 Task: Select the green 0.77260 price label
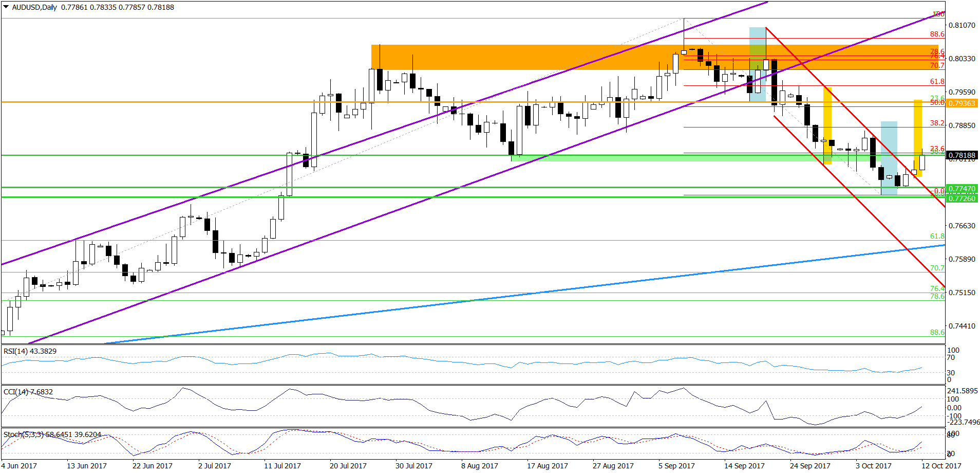(x=962, y=198)
